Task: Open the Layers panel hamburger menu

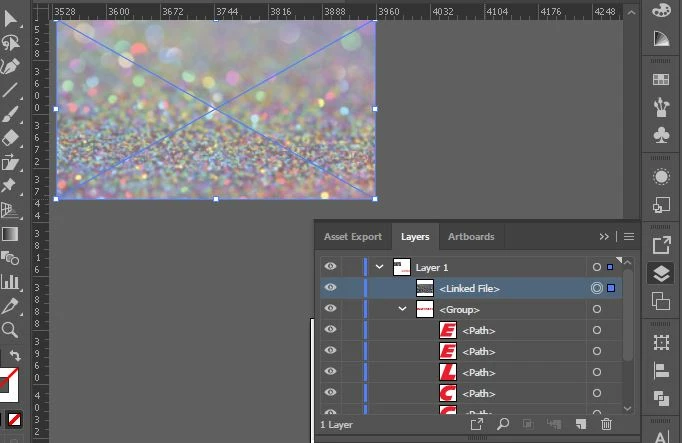Action: [629, 236]
